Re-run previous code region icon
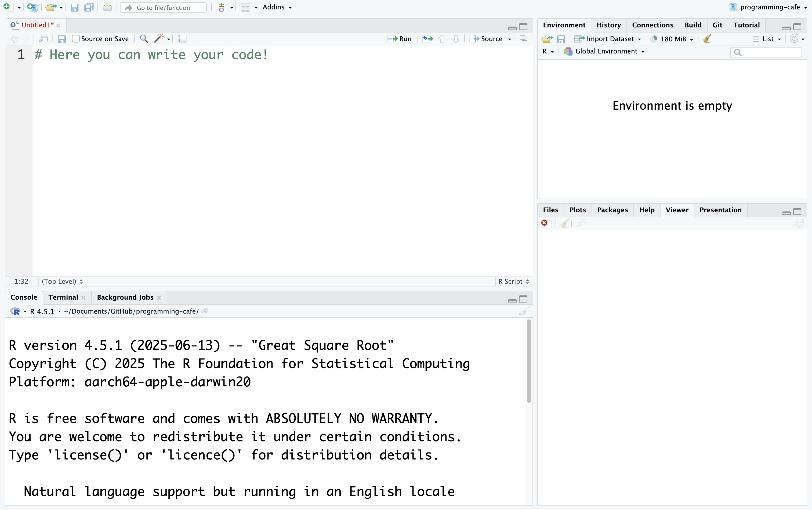Viewport: 812px width, 510px height. [428, 39]
